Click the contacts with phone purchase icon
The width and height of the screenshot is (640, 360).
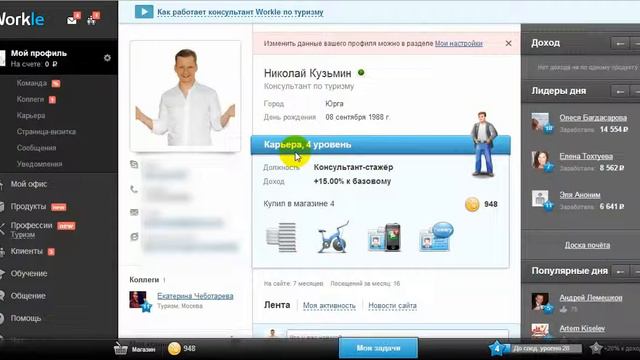pyautogui.click(x=384, y=237)
